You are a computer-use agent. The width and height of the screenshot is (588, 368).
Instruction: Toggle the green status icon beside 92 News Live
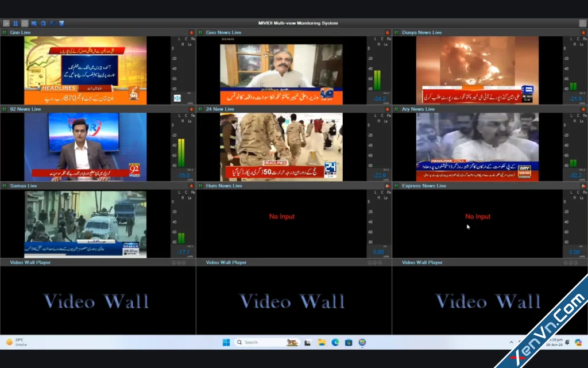point(5,109)
